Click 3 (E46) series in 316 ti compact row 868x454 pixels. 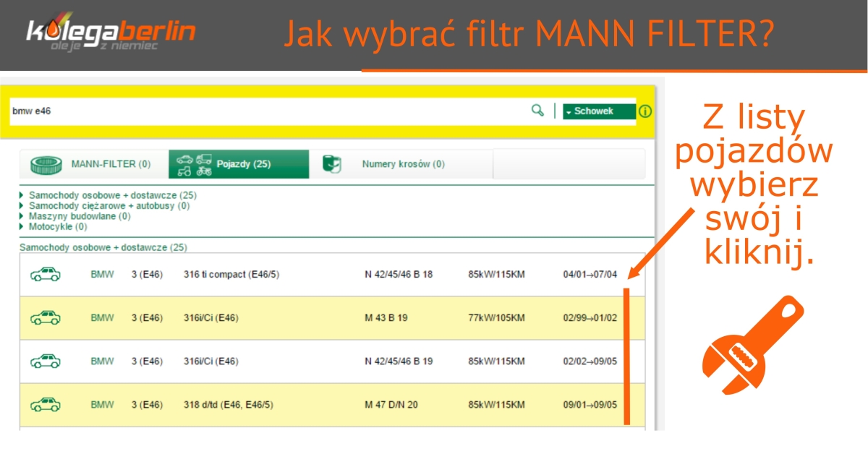(147, 275)
